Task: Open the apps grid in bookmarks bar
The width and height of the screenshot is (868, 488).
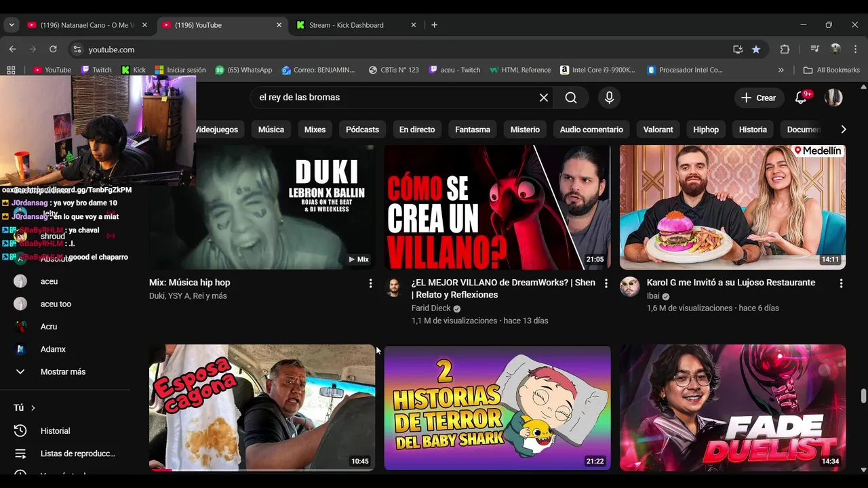Action: (11, 70)
